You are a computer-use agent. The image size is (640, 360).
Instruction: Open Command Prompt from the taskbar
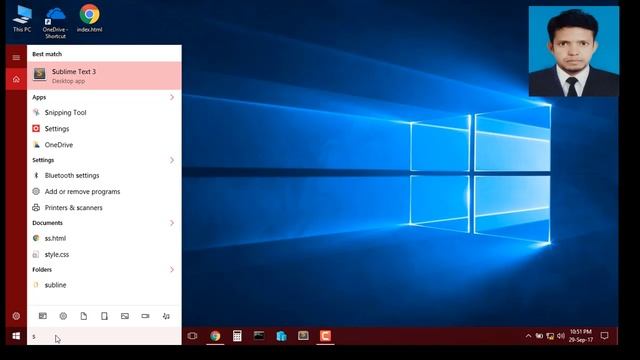point(259,336)
